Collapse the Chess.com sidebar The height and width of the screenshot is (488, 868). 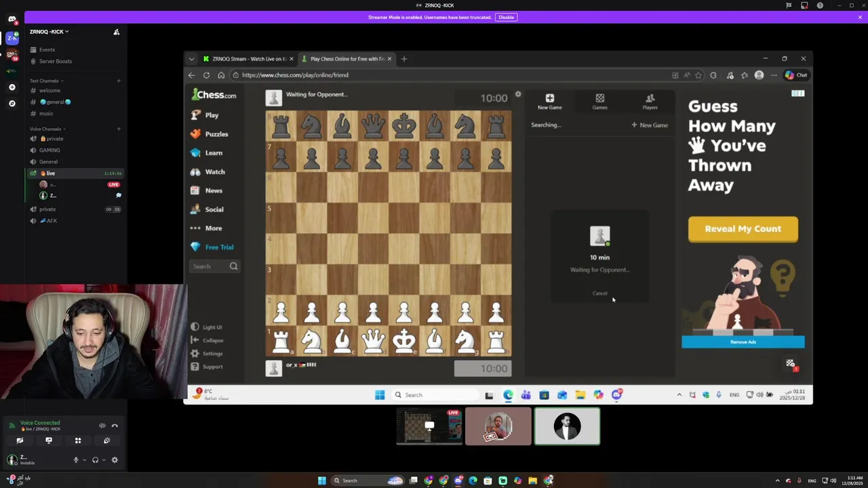207,340
